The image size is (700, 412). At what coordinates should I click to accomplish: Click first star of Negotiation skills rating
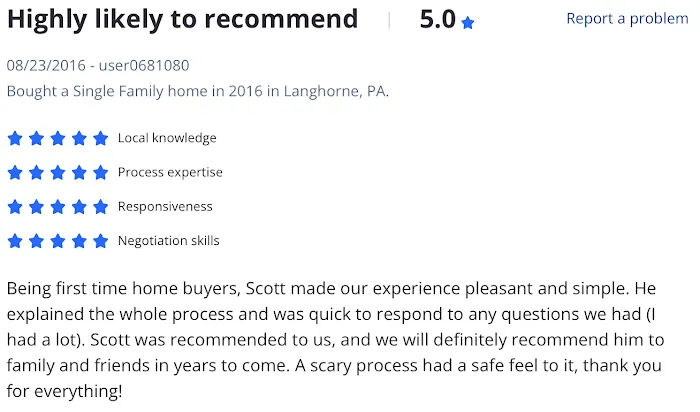pyautogui.click(x=15, y=241)
